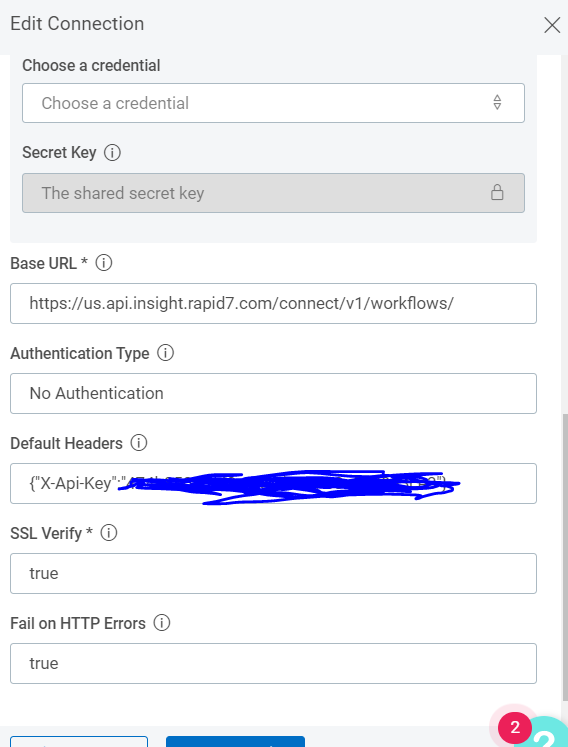
Task: Open the Base URL info icon
Action: pyautogui.click(x=104, y=263)
